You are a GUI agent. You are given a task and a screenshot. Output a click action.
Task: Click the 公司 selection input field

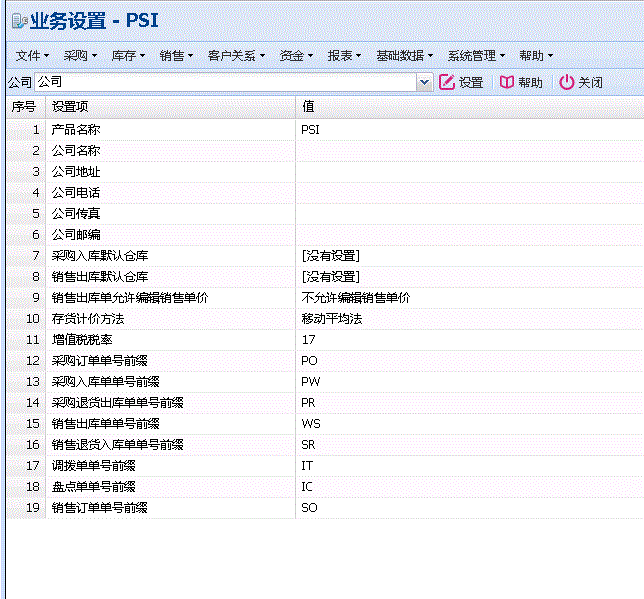(226, 82)
